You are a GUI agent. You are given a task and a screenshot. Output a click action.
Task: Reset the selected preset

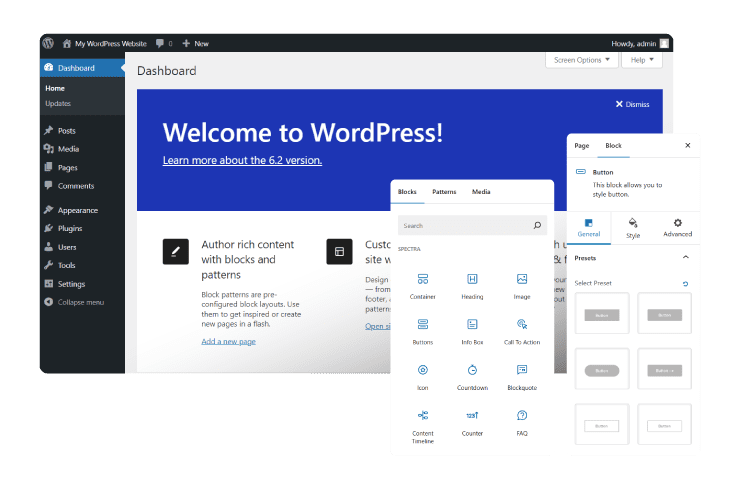tap(685, 284)
